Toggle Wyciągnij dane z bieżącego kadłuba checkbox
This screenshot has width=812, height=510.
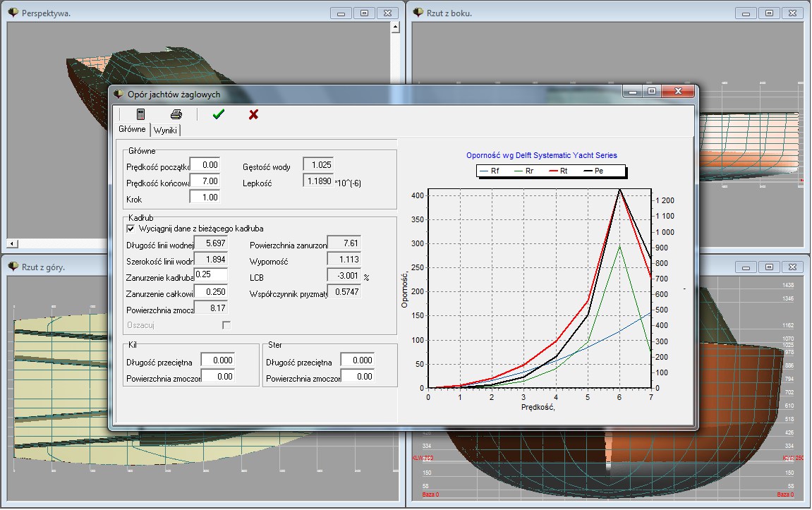[130, 229]
